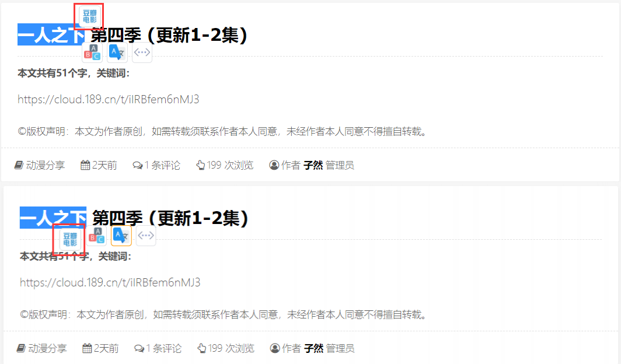This screenshot has width=621, height=364.
Task: Select the ABC dictionary icon in the first post
Action: 92,52
